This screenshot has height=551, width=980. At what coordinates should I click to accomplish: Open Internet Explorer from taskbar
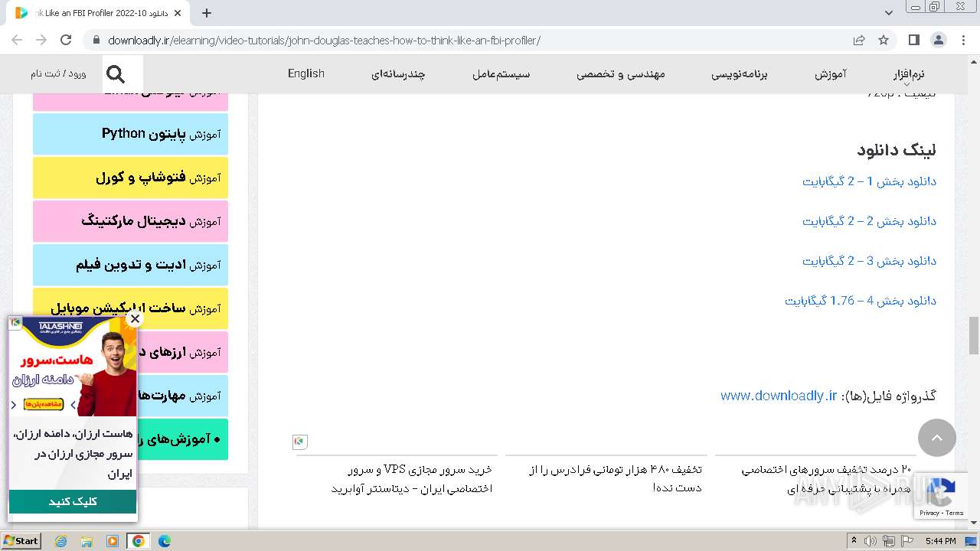pyautogui.click(x=61, y=541)
